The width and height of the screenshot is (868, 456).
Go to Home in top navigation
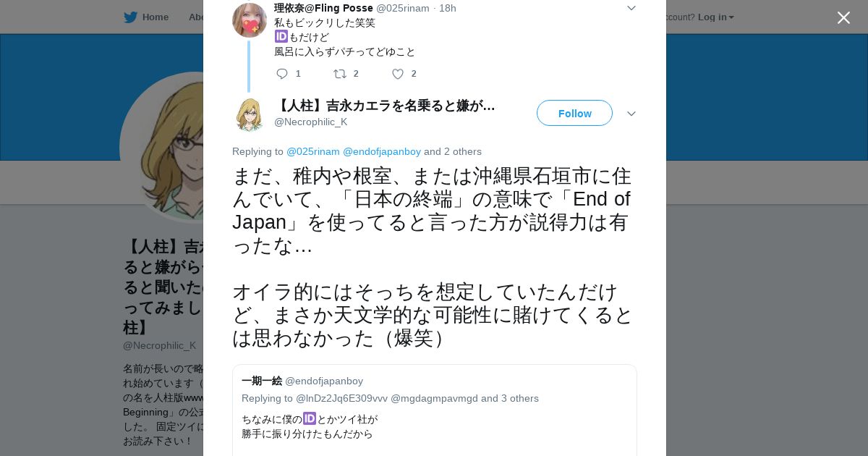pyautogui.click(x=155, y=17)
